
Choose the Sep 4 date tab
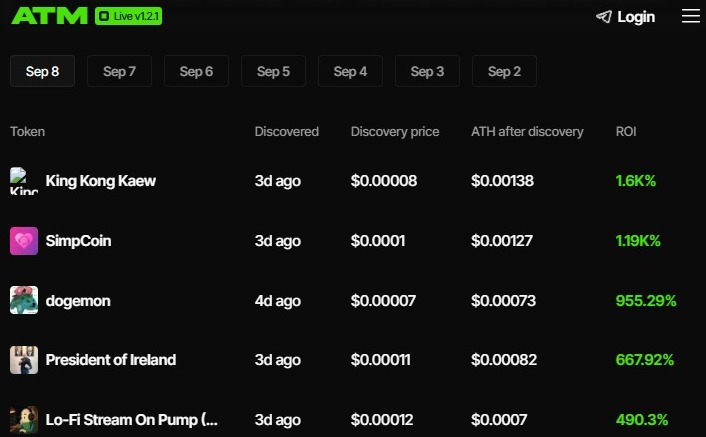350,71
